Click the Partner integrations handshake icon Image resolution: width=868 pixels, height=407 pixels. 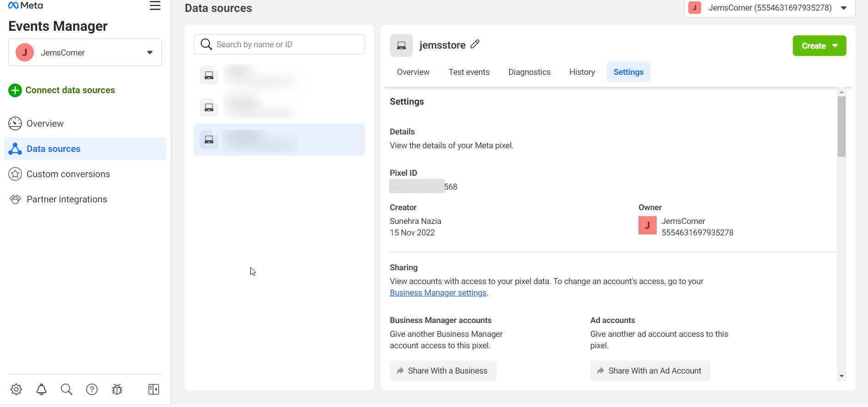tap(15, 199)
